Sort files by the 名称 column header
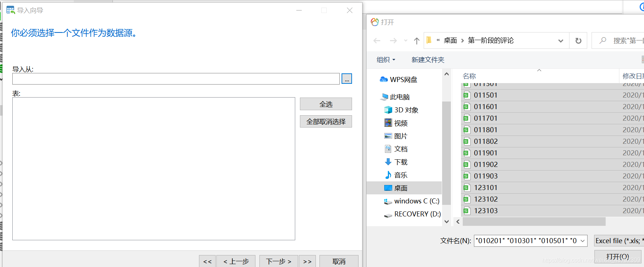This screenshot has width=644, height=267. [x=469, y=76]
